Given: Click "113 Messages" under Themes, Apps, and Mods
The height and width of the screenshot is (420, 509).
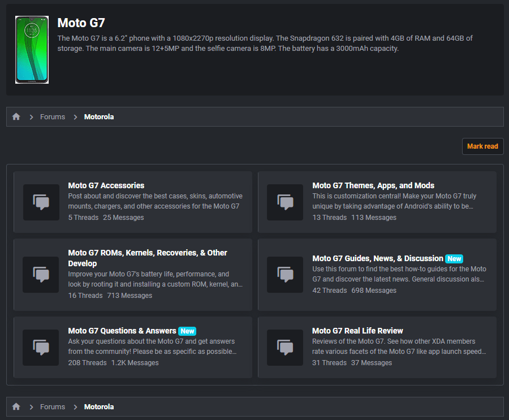Looking at the screenshot, I should 374,218.
